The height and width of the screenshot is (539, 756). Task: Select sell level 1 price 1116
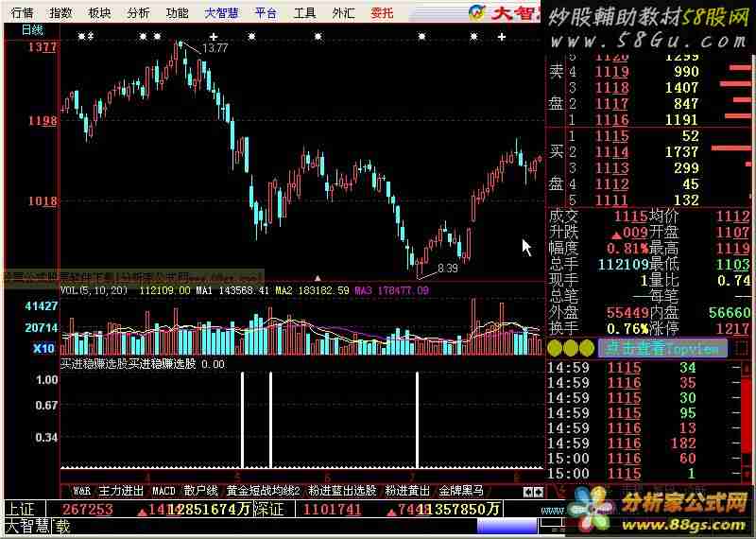tap(611, 119)
